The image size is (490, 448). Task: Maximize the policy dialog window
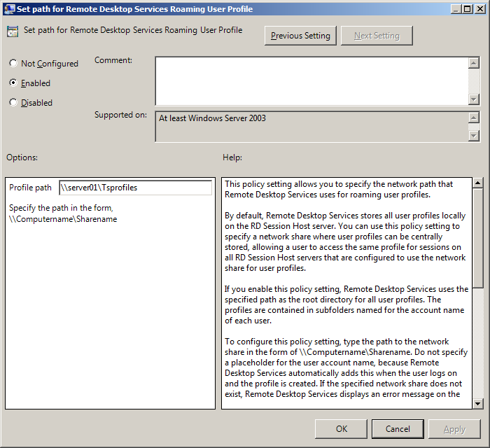tap(467, 9)
